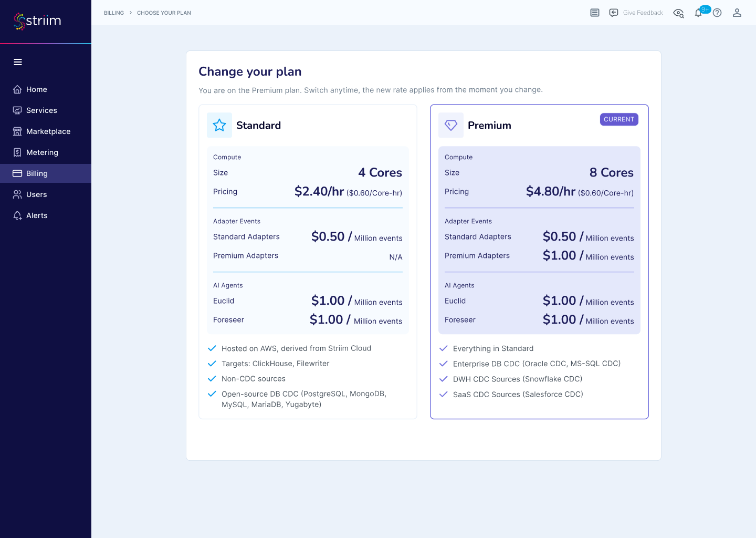Open Marketplace in the sidebar
This screenshot has height=538, width=756.
click(x=46, y=131)
